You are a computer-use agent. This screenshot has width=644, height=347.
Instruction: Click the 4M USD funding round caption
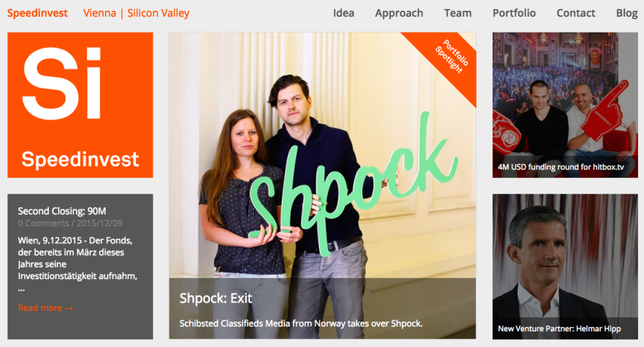560,167
